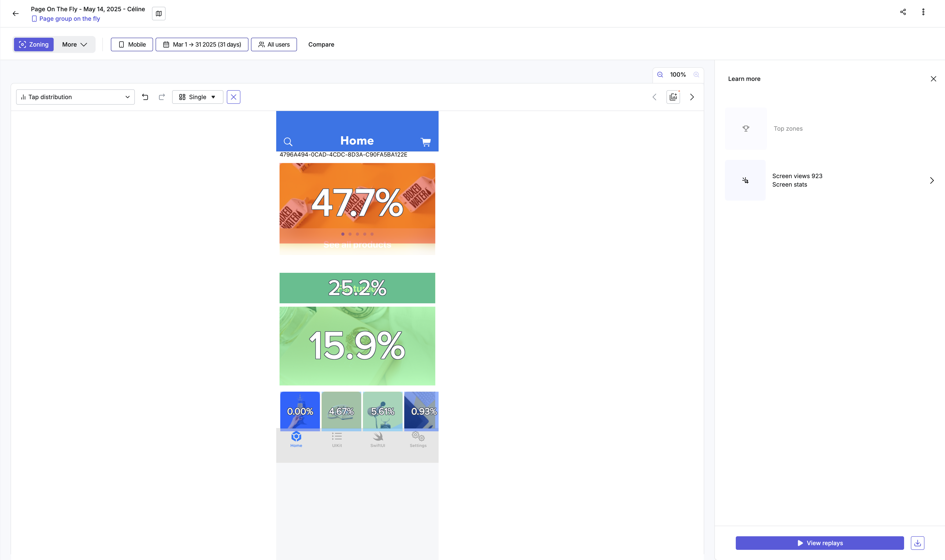Screen dimensions: 945x560
Task: Expand Screen stats chevron
Action: [x=932, y=180]
